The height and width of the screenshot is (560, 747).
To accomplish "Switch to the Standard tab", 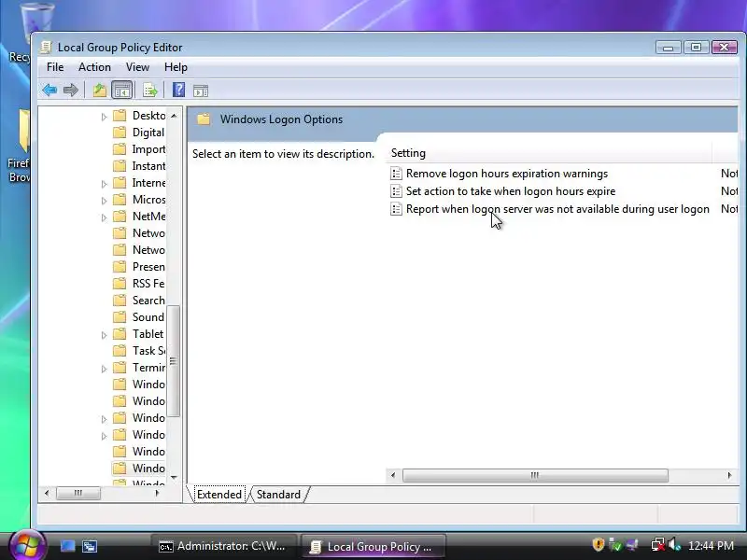I will point(278,495).
